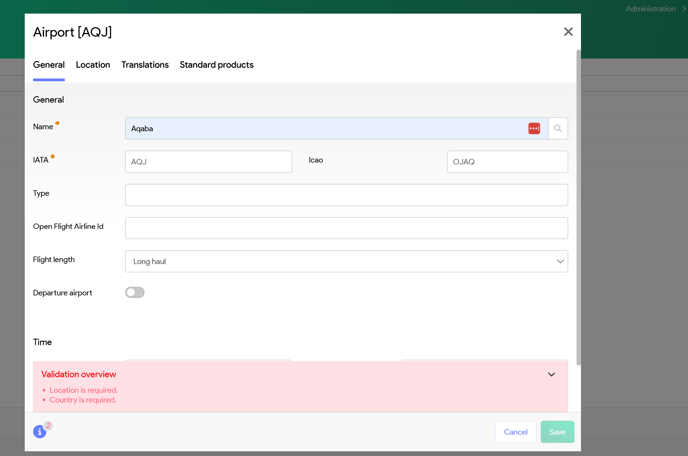Collapse the Validation overview panel chevron
Viewport: 688px width, 456px height.
pyautogui.click(x=551, y=375)
